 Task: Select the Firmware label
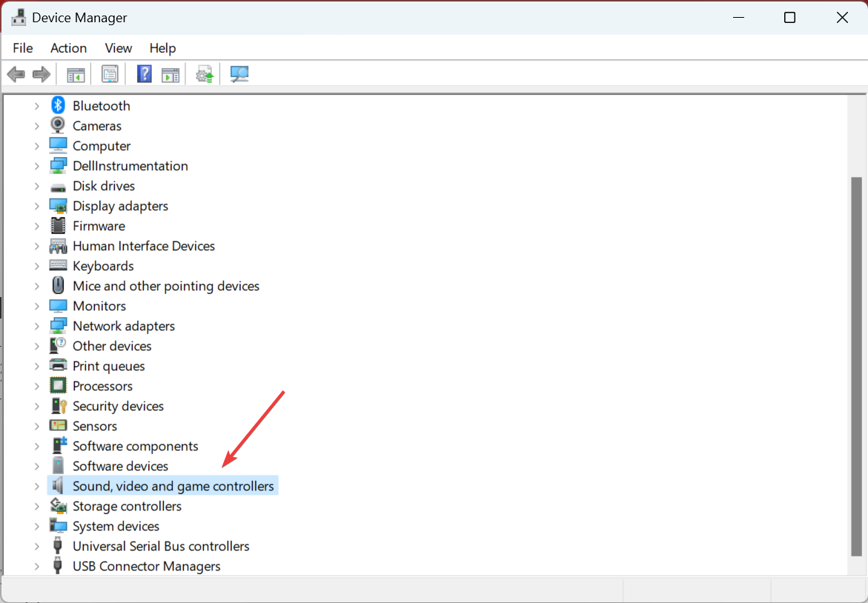pos(99,226)
